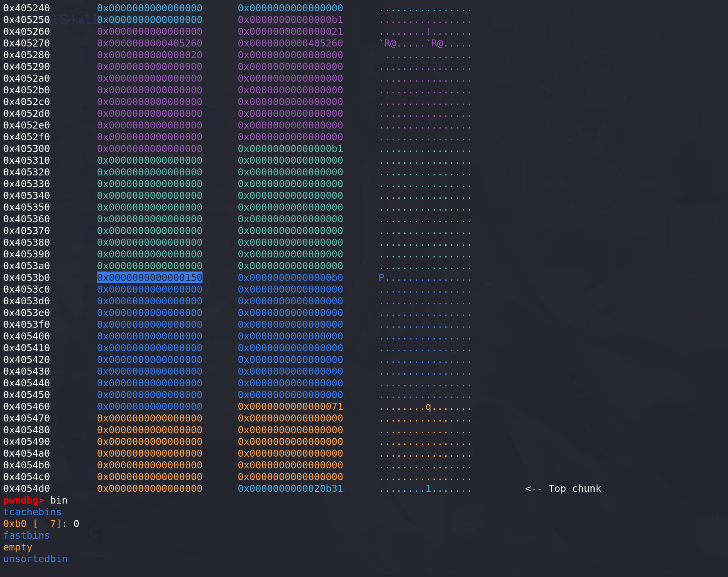Click the red 'pwndbg>' prompt
728x577 pixels.
(23, 500)
